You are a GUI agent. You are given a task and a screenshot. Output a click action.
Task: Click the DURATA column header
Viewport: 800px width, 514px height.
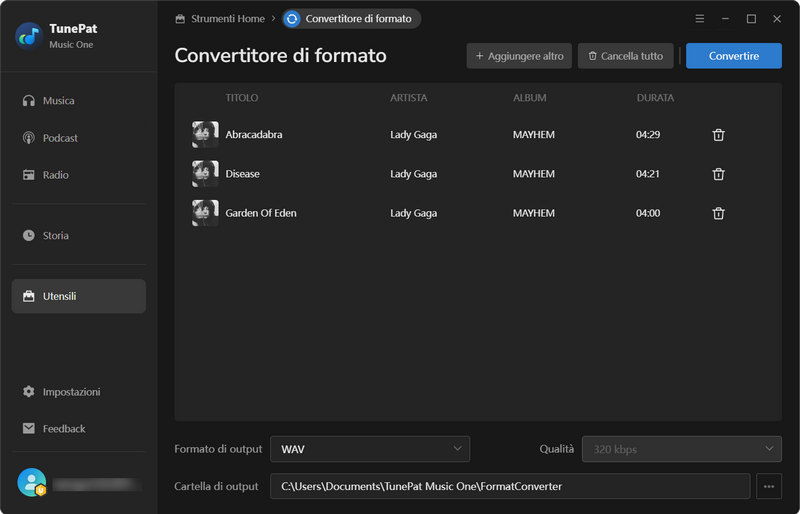tap(655, 97)
